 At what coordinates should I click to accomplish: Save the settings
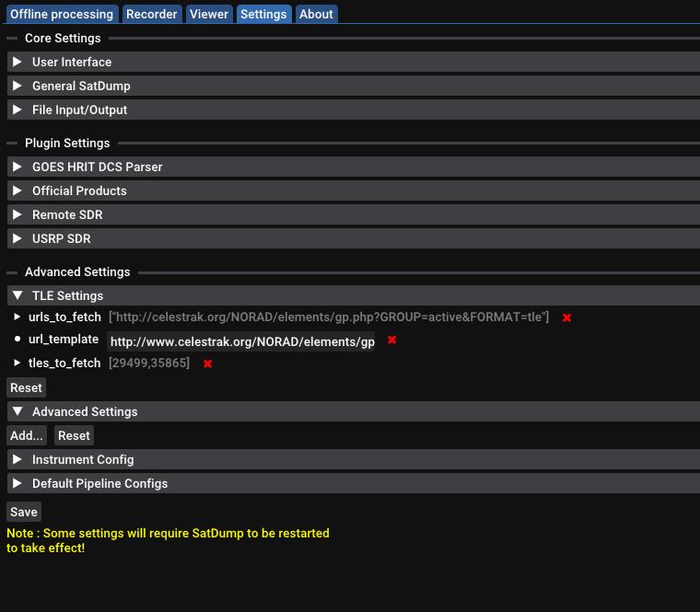[x=24, y=512]
